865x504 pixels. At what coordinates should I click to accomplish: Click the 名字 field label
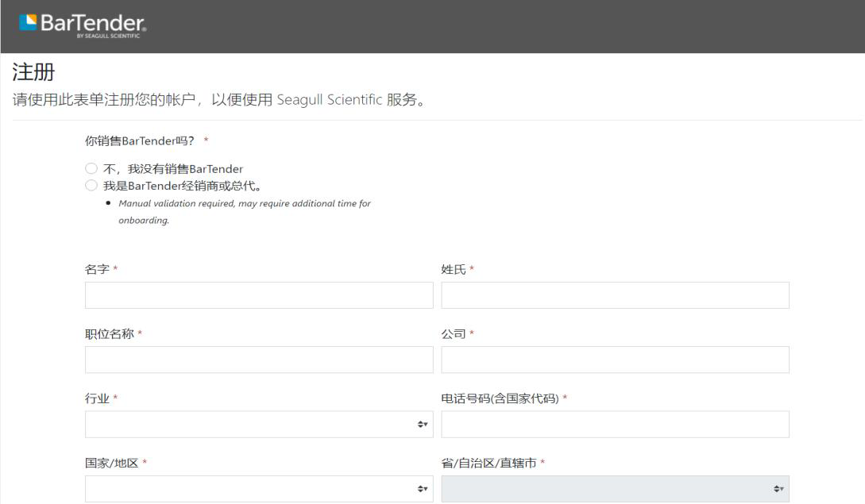pyautogui.click(x=97, y=269)
